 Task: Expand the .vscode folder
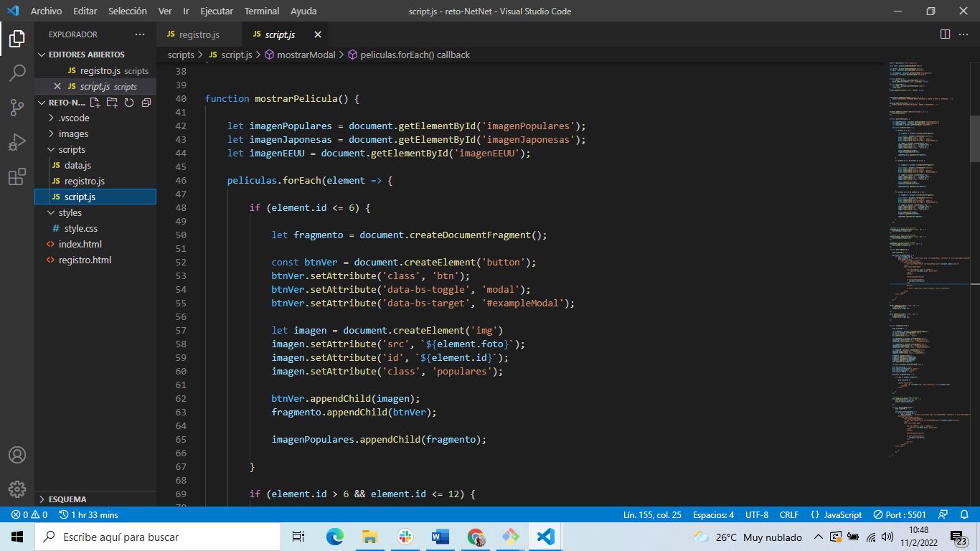coord(95,118)
